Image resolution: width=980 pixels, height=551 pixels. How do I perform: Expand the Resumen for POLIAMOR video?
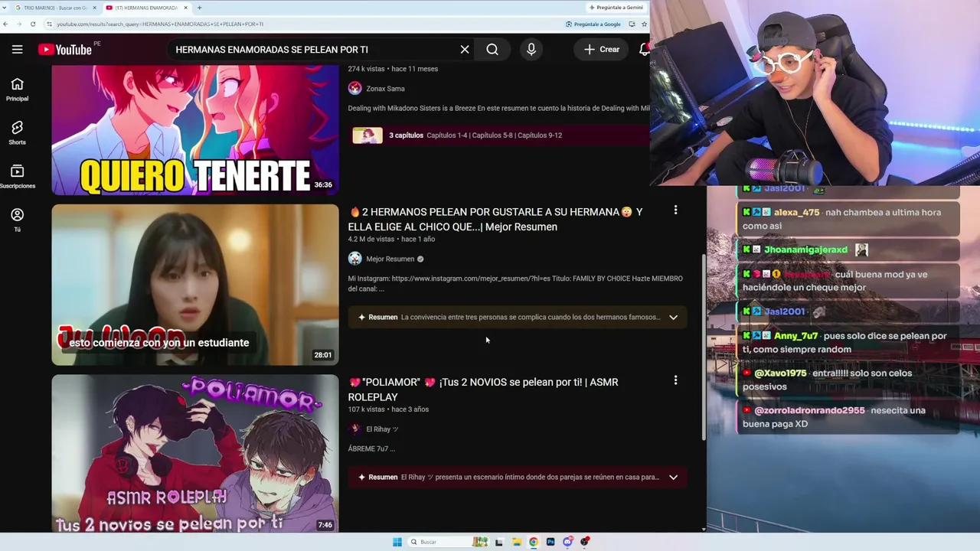[x=673, y=477]
